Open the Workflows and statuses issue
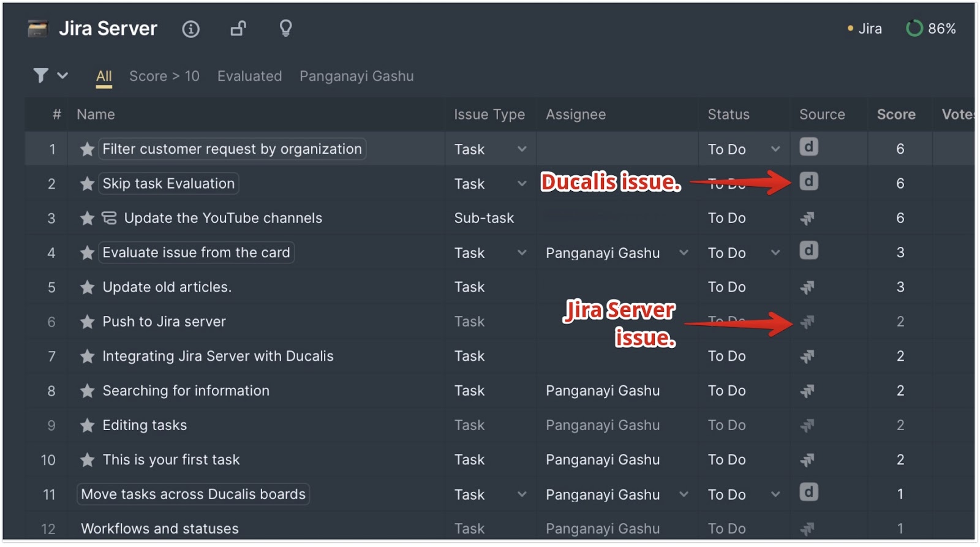The height and width of the screenshot is (547, 980). (160, 529)
